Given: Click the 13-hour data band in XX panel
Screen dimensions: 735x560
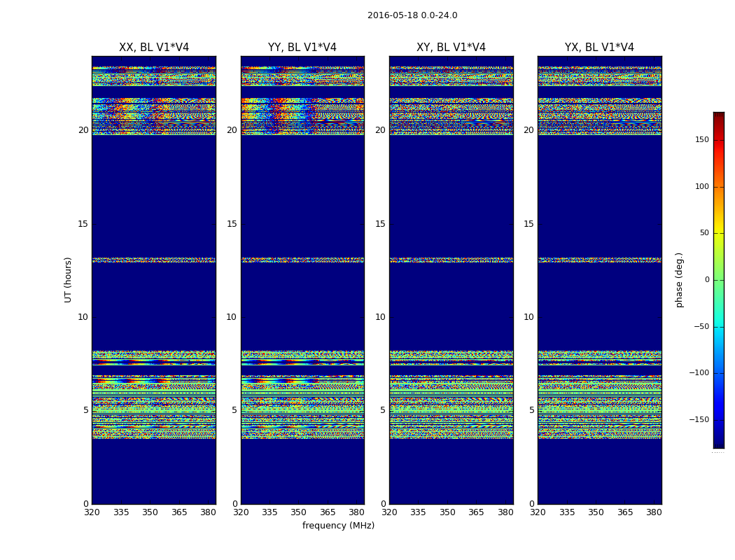Looking at the screenshot, I should click(x=154, y=260).
